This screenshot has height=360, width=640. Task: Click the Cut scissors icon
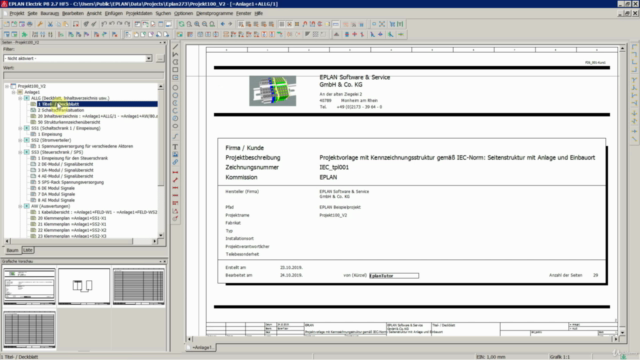50,24
